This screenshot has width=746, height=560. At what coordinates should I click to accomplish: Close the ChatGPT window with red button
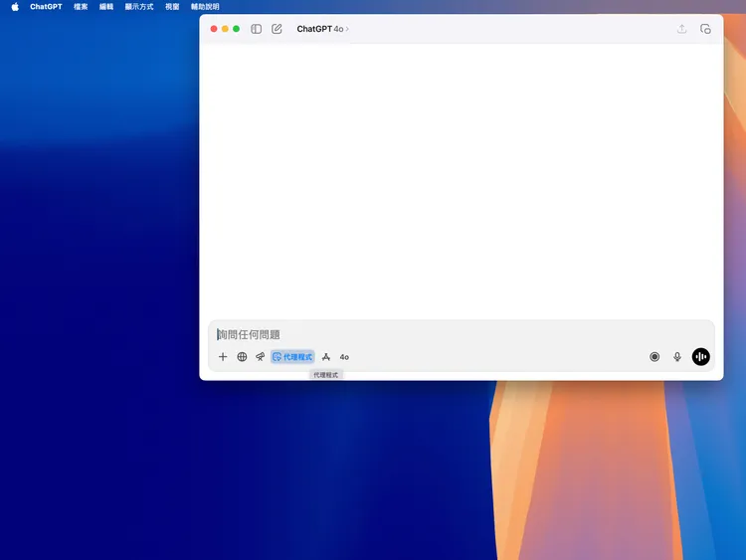point(214,29)
